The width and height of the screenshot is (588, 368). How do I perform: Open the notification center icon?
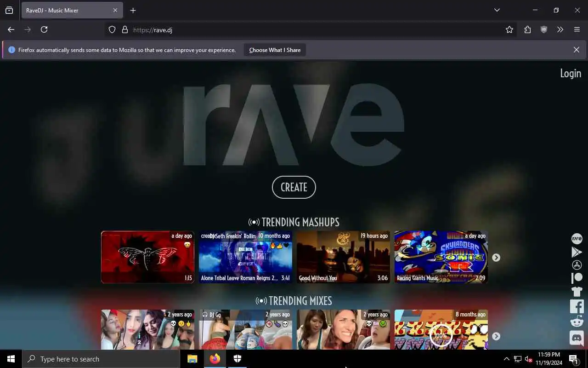(x=574, y=359)
